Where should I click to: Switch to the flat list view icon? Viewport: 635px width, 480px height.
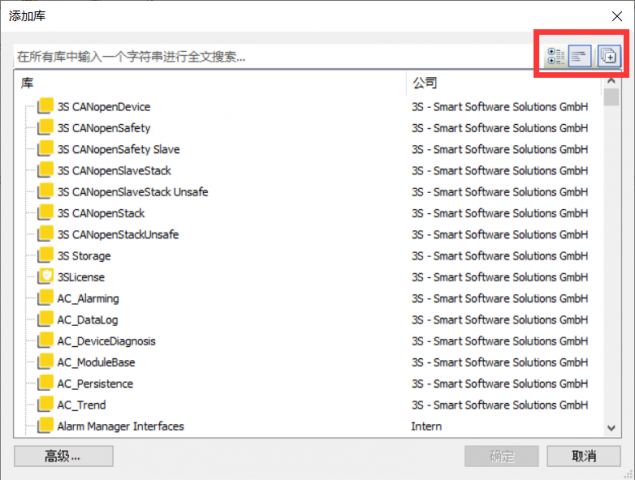581,57
